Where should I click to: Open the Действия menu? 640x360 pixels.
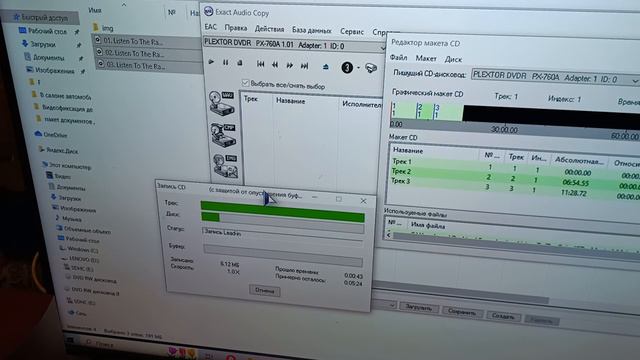coord(269,29)
